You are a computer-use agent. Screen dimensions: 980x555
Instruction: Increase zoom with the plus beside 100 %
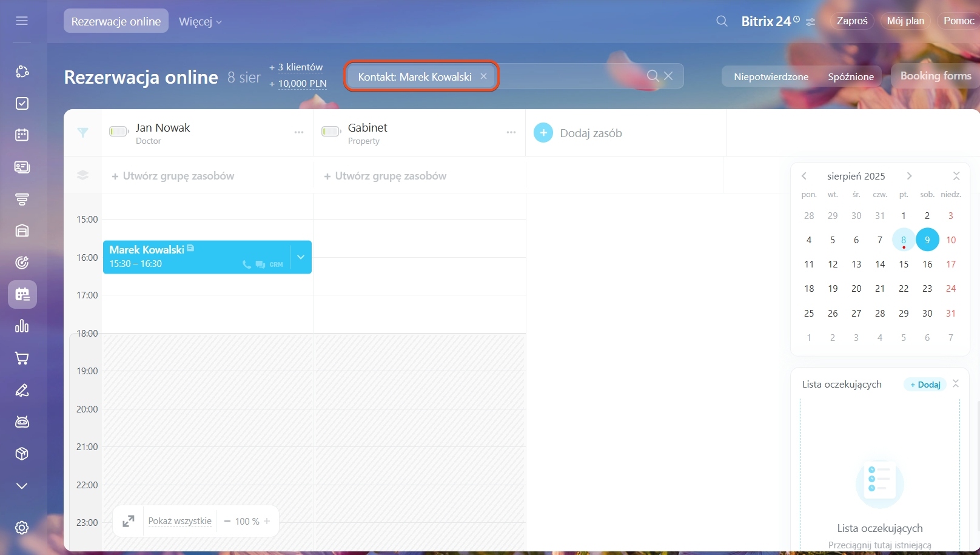(x=267, y=521)
